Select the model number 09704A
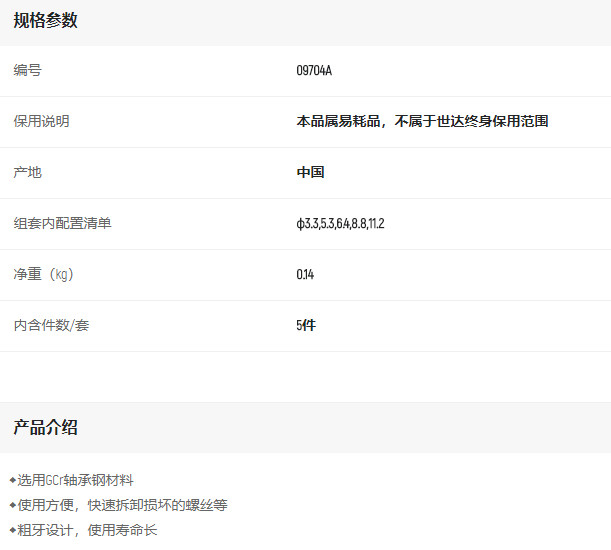This screenshot has width=611, height=550. point(314,71)
